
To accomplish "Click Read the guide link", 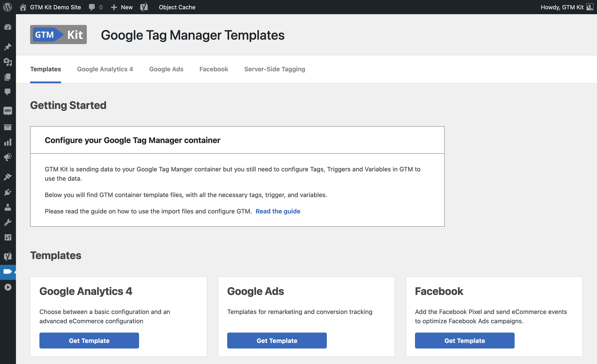I will 278,211.
